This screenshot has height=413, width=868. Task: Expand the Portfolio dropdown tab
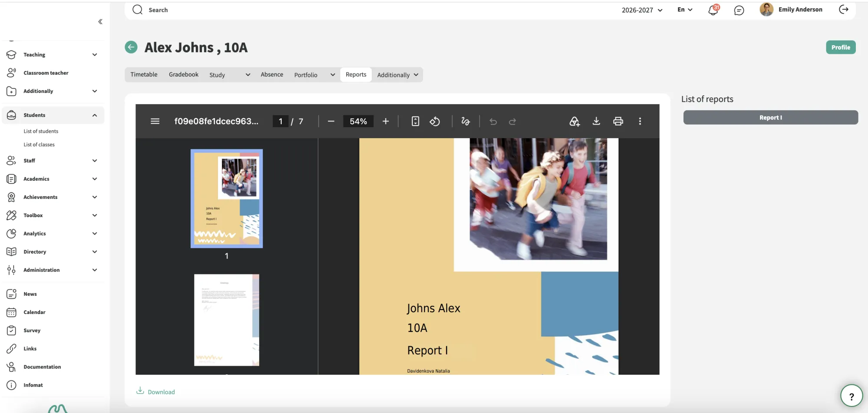point(315,75)
